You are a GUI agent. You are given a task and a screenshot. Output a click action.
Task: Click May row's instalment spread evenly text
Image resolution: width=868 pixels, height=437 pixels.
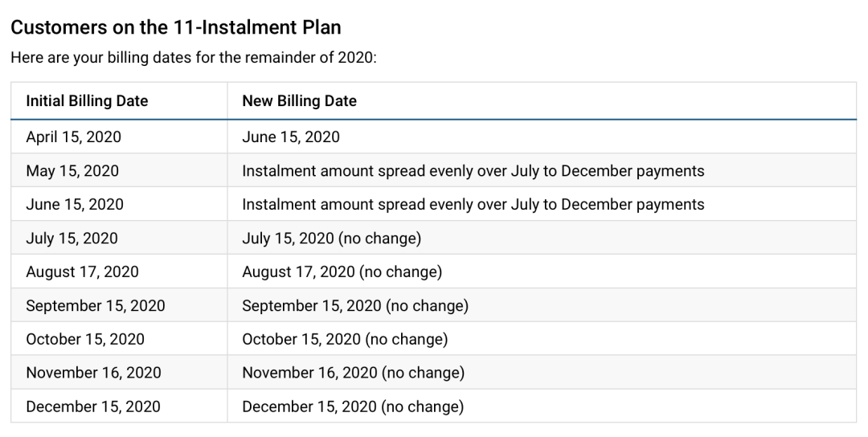pyautogui.click(x=473, y=170)
